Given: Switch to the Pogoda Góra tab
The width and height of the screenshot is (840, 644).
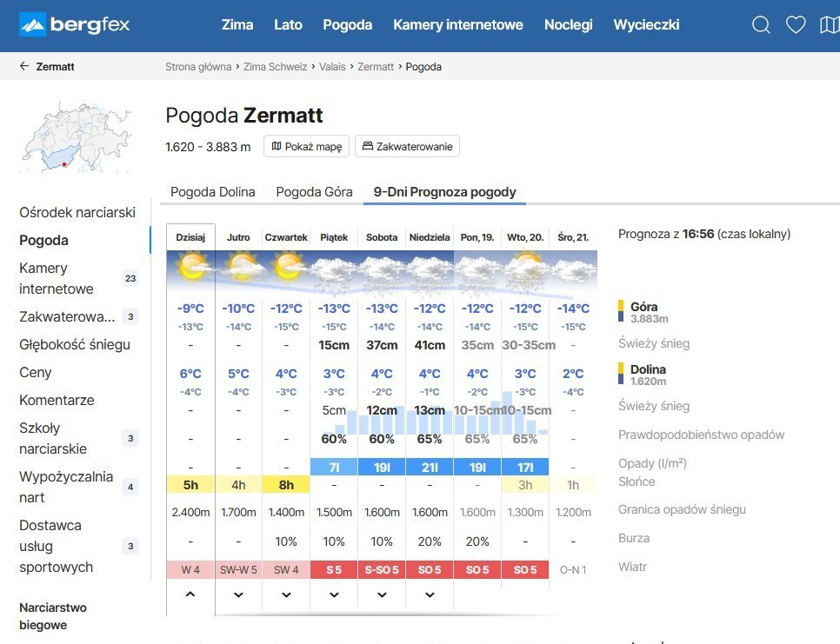Looking at the screenshot, I should pyautogui.click(x=314, y=192).
